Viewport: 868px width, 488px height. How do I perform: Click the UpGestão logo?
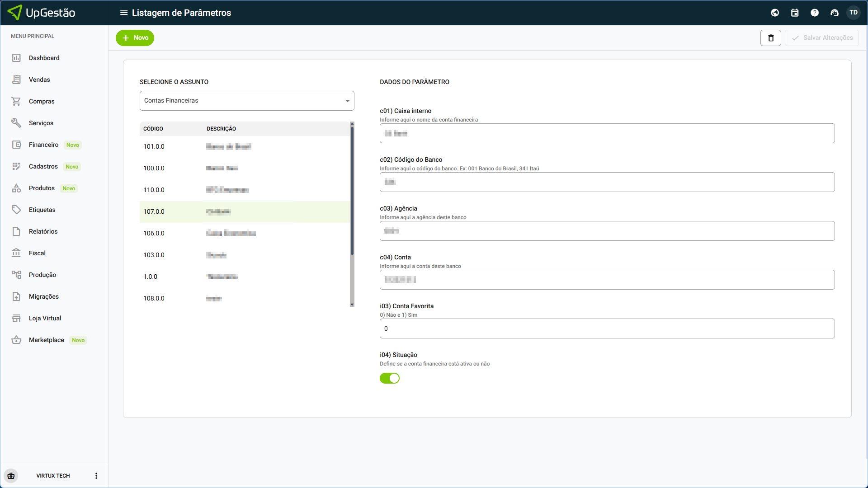click(42, 13)
